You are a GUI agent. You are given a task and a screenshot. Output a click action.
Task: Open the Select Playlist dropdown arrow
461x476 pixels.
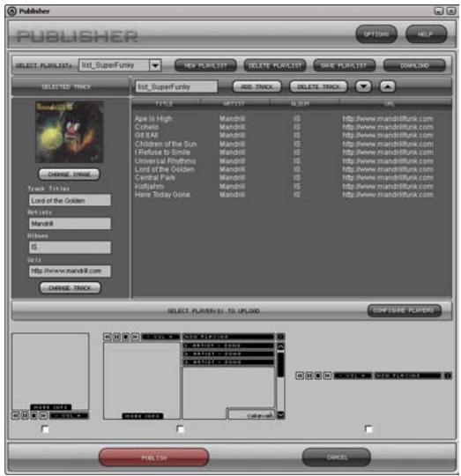(x=155, y=65)
